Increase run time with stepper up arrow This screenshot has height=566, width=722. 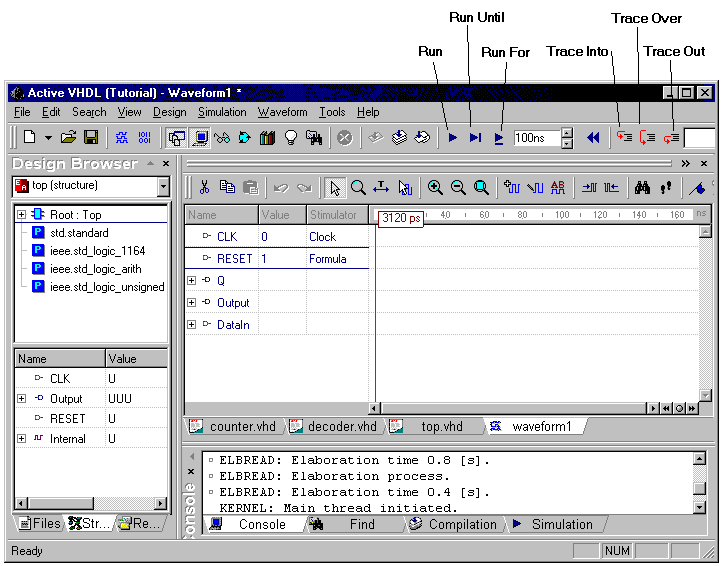click(567, 133)
